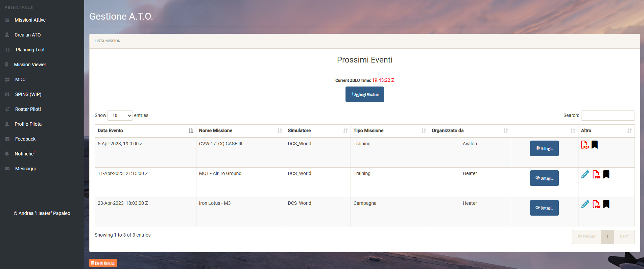
Task: Go to Roster Piloti in sidebar
Action: tap(28, 109)
